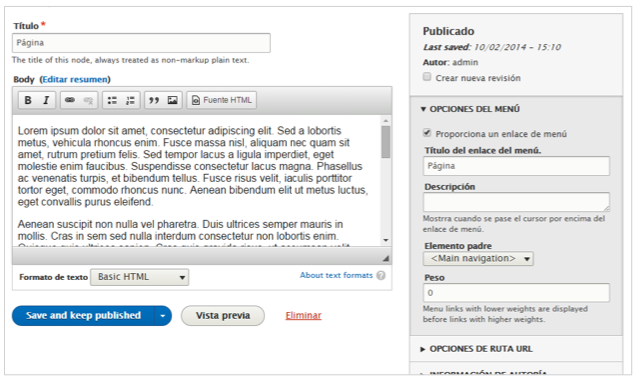The height and width of the screenshot is (381, 637).
Task: Expand the Opciones de ruta URL section
Action: tap(477, 349)
